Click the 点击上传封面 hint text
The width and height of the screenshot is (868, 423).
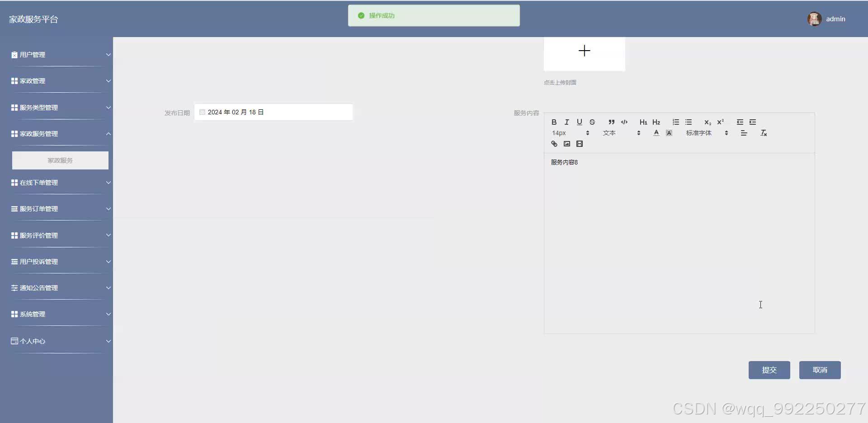click(x=560, y=83)
